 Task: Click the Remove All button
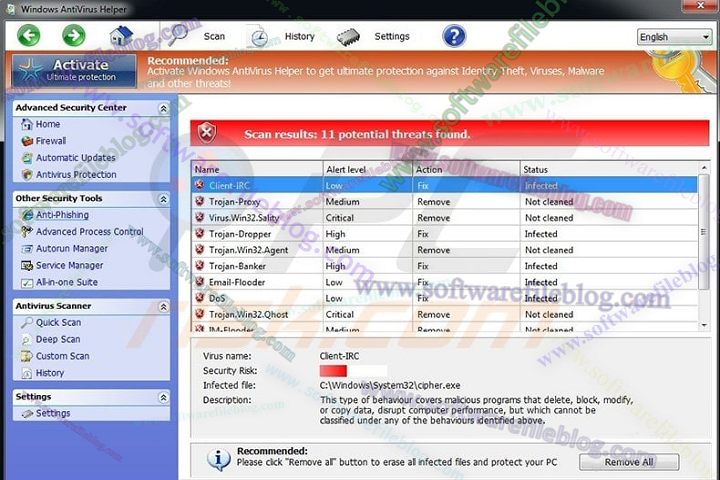(x=628, y=462)
